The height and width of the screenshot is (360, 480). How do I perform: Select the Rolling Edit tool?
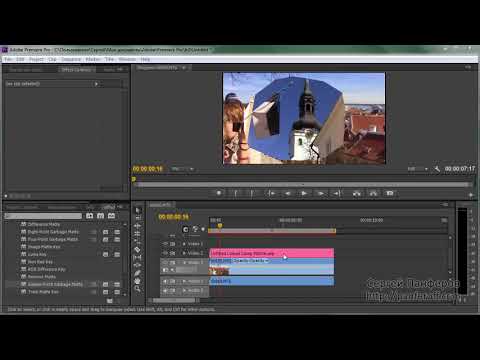point(138,234)
